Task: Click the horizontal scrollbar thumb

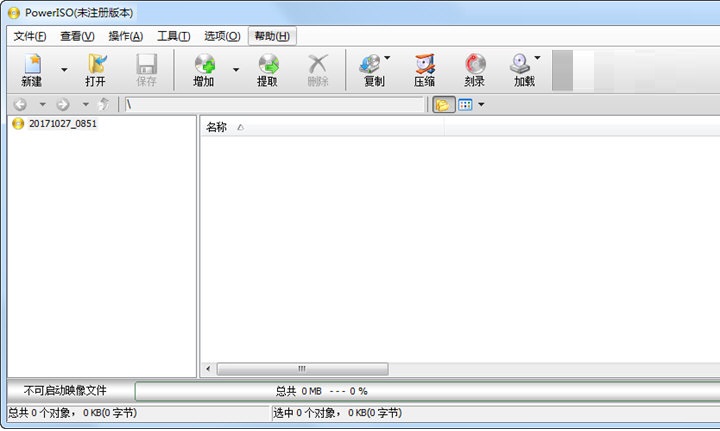Action: pyautogui.click(x=302, y=369)
